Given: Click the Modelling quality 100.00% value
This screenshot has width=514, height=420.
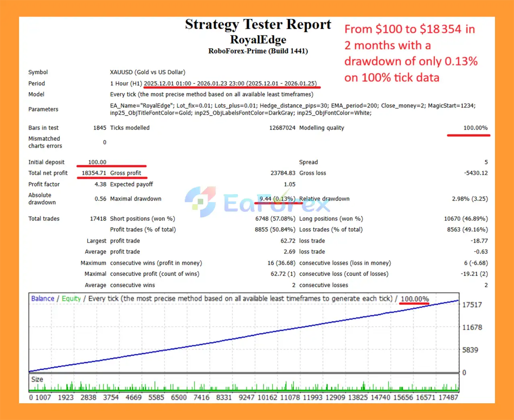Looking at the screenshot, I should (x=475, y=128).
